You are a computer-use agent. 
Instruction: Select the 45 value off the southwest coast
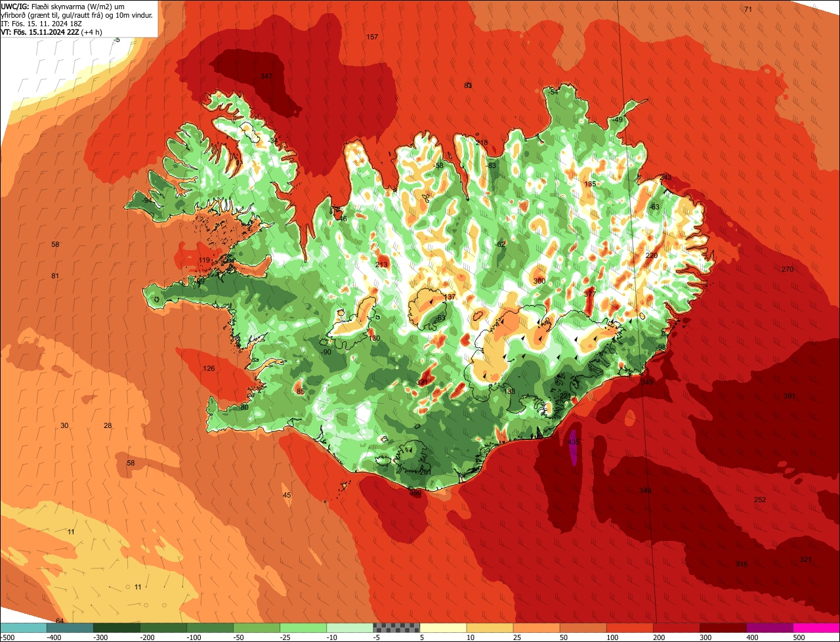(287, 495)
